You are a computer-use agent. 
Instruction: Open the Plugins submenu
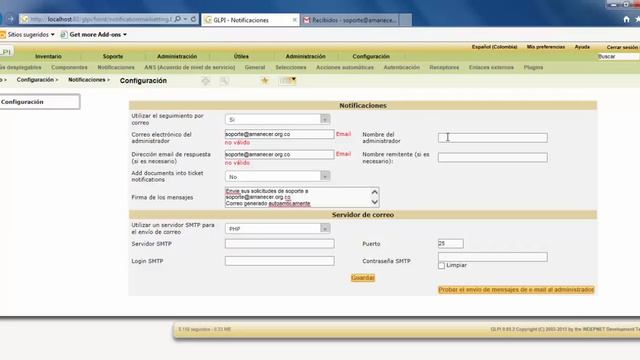coord(533,67)
